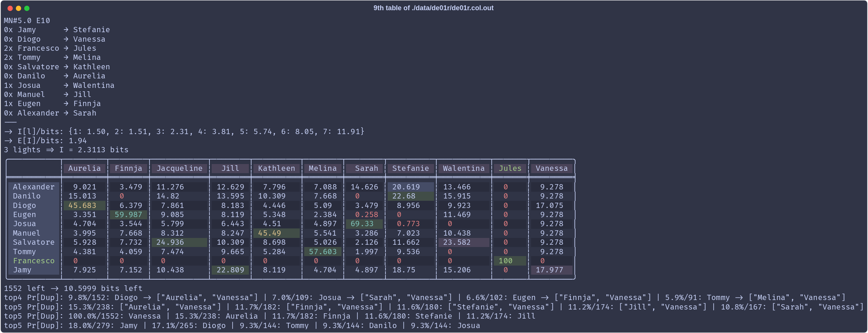Click the 'I[l]/bits' information line
The height and width of the screenshot is (333, 868).
point(184,131)
